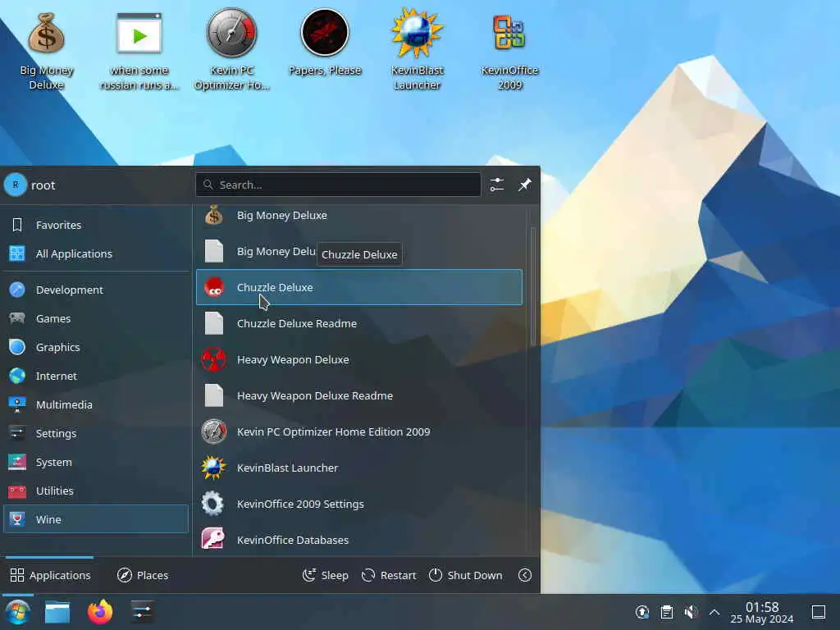Open System category
Screen dimensions: 840x630
pos(96,462)
